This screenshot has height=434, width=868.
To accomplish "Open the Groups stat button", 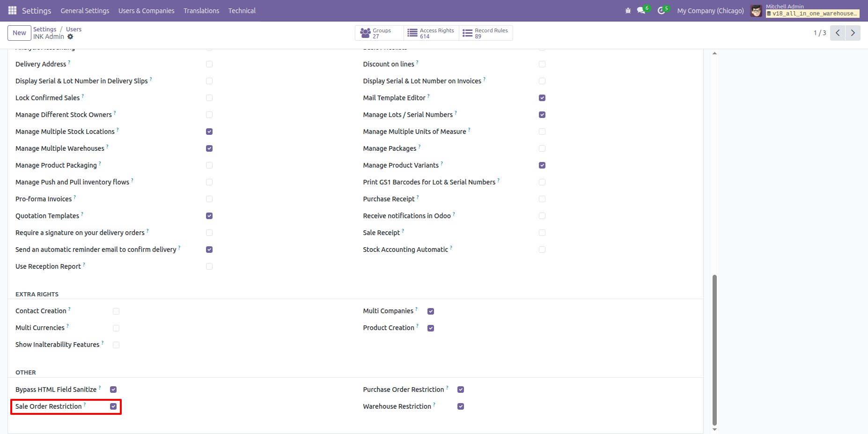I will [x=379, y=33].
